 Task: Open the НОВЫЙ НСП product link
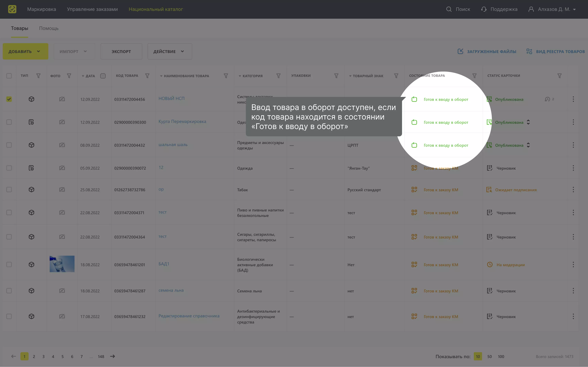point(171,98)
